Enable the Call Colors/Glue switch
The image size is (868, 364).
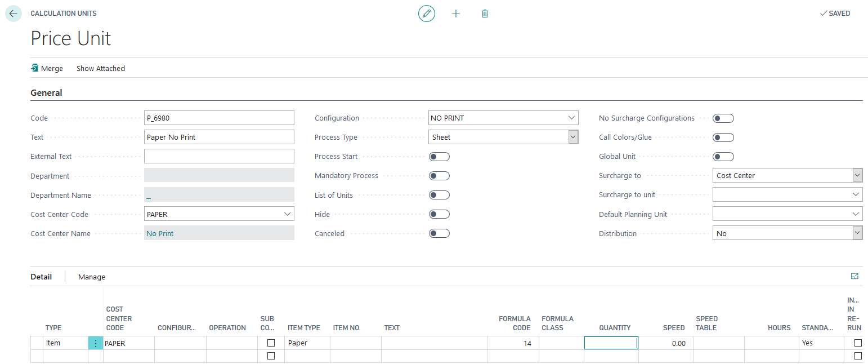click(723, 137)
